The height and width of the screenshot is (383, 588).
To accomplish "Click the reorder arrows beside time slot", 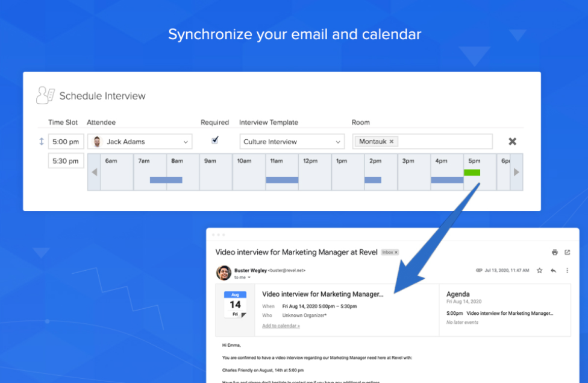I will click(42, 142).
